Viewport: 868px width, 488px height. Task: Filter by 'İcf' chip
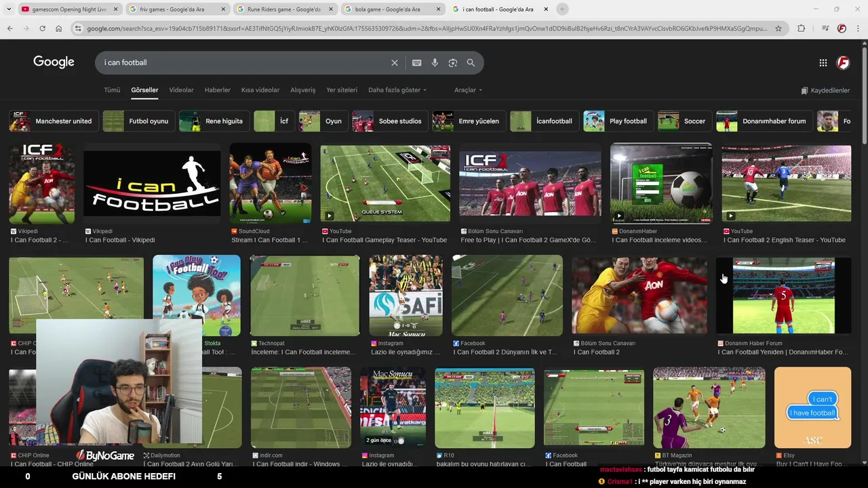click(x=275, y=121)
